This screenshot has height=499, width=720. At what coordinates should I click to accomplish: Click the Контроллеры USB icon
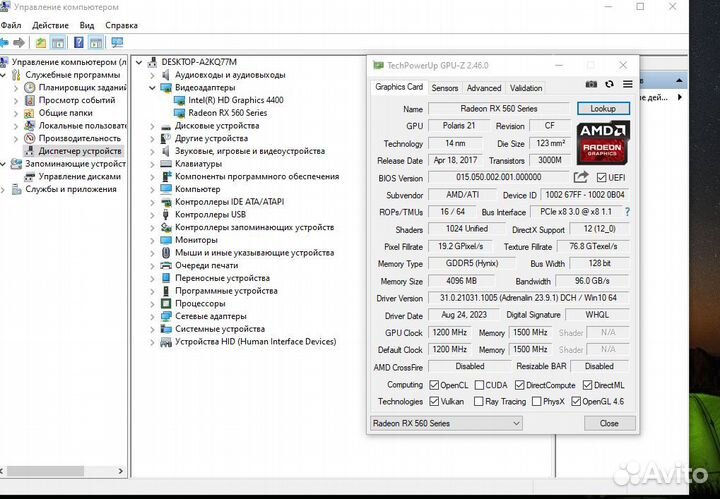[x=166, y=214]
